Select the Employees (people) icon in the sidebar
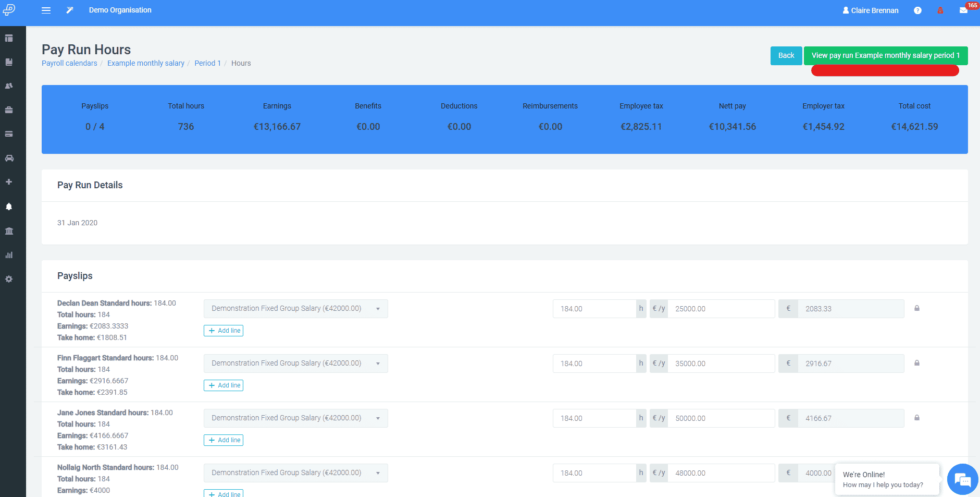 pyautogui.click(x=9, y=86)
